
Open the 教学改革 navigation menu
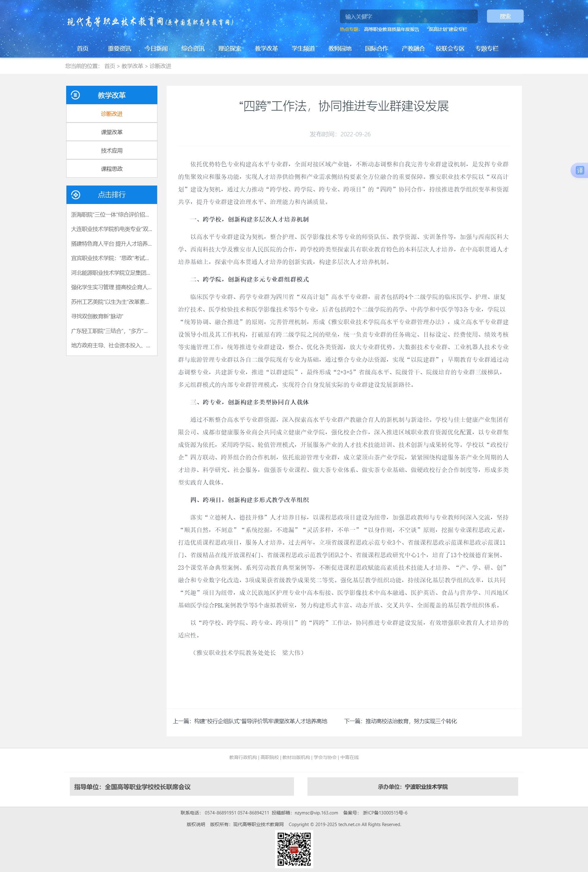tap(266, 48)
